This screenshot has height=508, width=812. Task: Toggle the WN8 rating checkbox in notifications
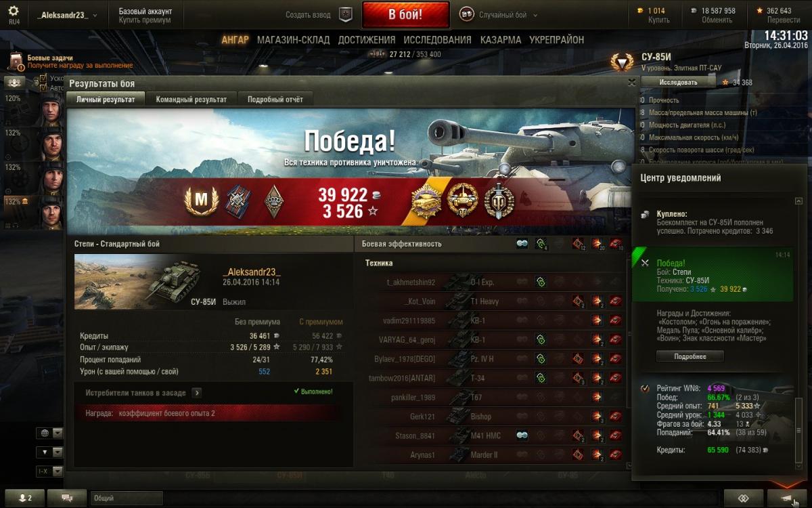(645, 389)
